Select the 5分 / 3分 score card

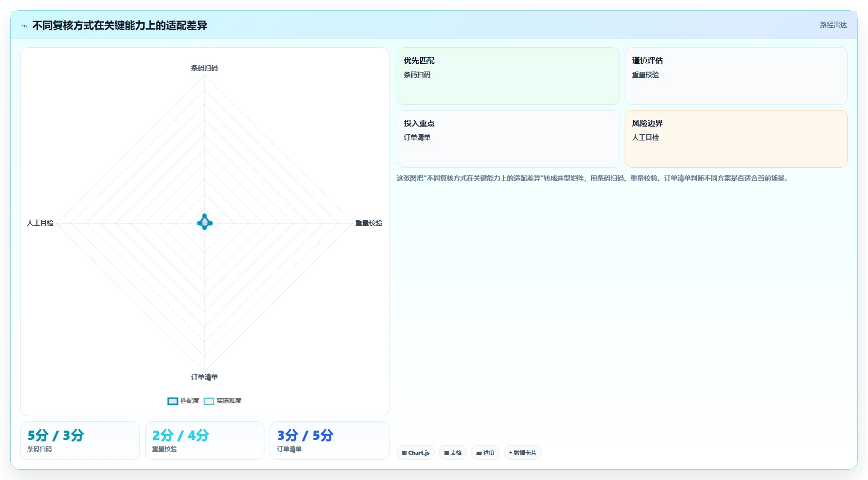tap(80, 440)
